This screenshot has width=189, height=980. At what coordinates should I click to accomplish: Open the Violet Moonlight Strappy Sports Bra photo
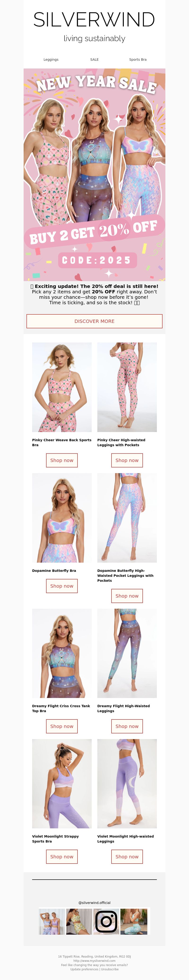point(62,784)
